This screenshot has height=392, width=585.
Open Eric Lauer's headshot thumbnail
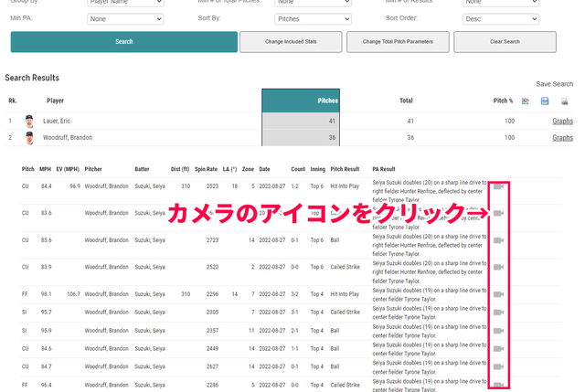(x=29, y=122)
